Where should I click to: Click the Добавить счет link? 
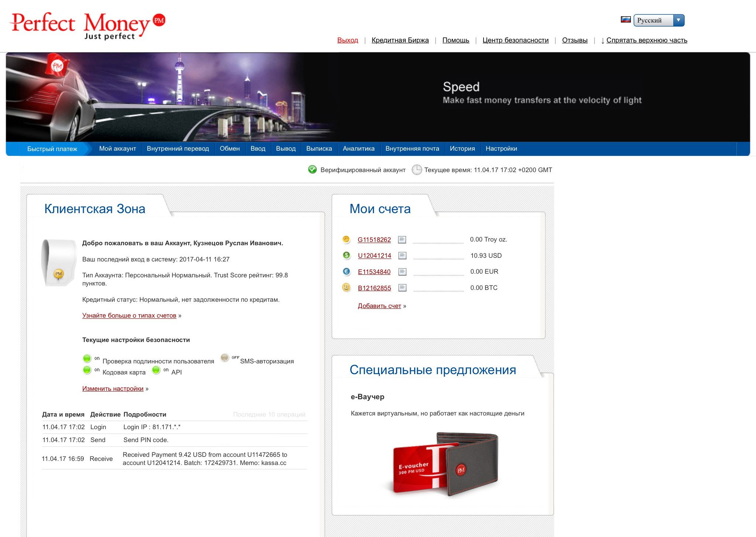pos(379,306)
